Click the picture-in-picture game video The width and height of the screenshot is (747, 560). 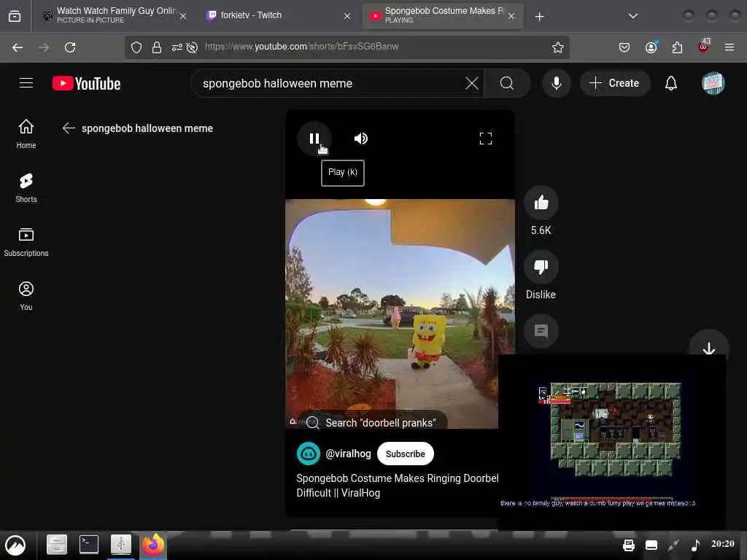click(x=612, y=441)
